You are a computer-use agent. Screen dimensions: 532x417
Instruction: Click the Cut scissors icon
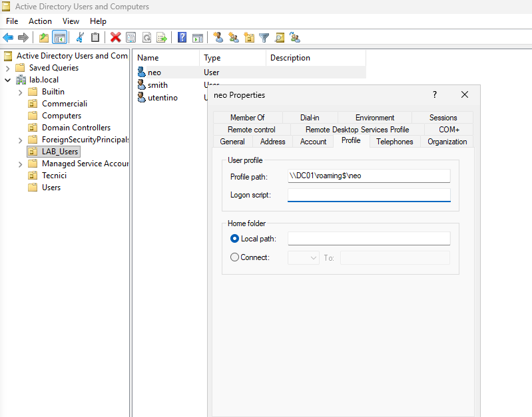[80, 38]
